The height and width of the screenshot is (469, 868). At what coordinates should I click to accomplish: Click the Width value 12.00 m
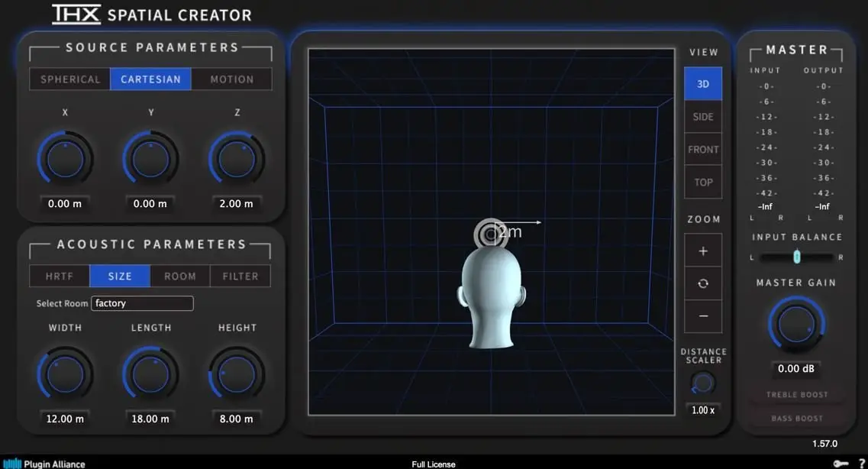click(x=65, y=419)
